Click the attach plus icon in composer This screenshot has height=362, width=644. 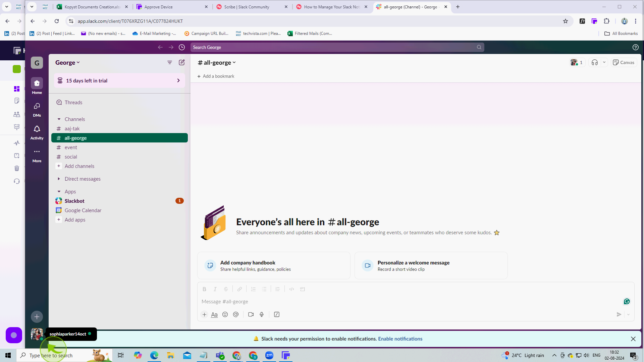(x=204, y=314)
